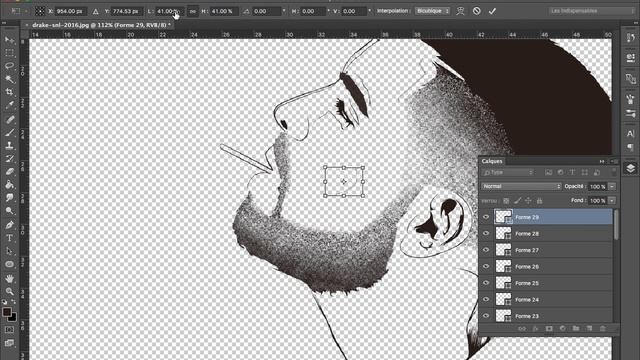
Task: Commit the transform with the checkmark
Action: pyautogui.click(x=492, y=11)
